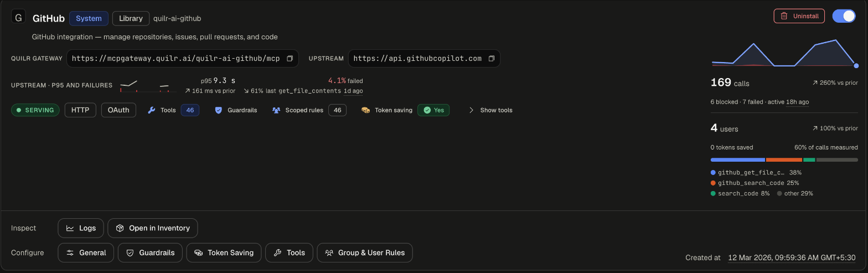Click the green serving status dot
868x273 pixels.
[19, 110]
